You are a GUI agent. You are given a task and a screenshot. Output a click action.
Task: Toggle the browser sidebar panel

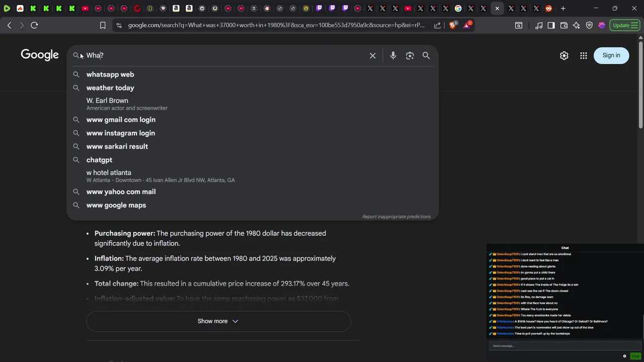click(551, 25)
